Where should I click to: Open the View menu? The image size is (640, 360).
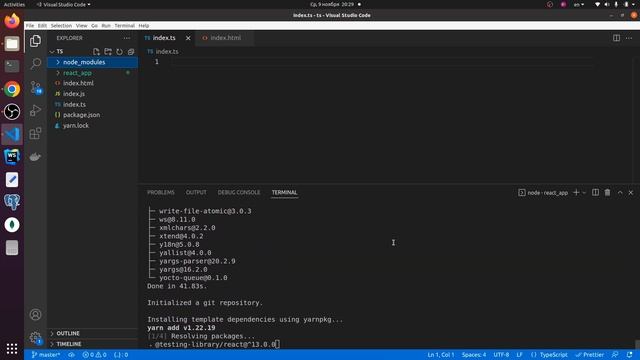(82, 25)
